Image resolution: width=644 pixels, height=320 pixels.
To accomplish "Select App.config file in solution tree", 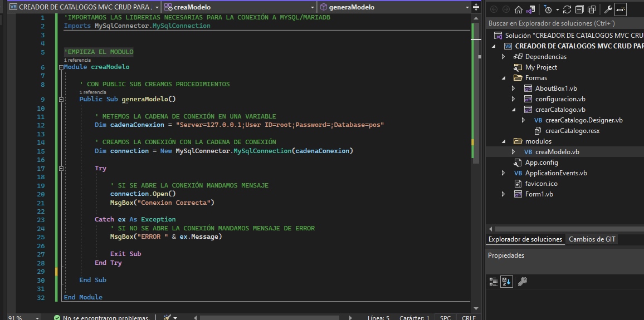I will coord(541,163).
